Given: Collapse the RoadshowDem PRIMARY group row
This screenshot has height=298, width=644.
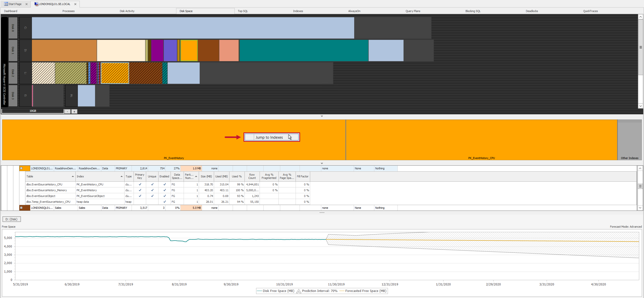Looking at the screenshot, I should tap(21, 168).
